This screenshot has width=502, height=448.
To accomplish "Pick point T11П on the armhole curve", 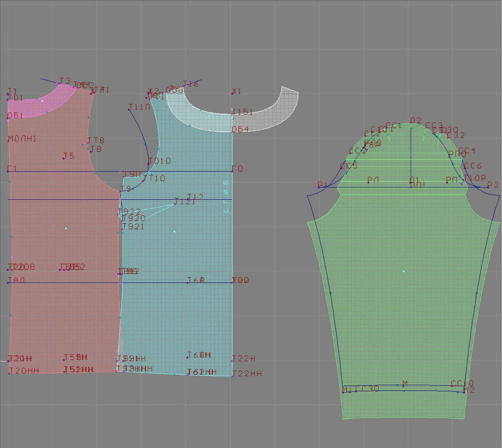I will [129, 110].
